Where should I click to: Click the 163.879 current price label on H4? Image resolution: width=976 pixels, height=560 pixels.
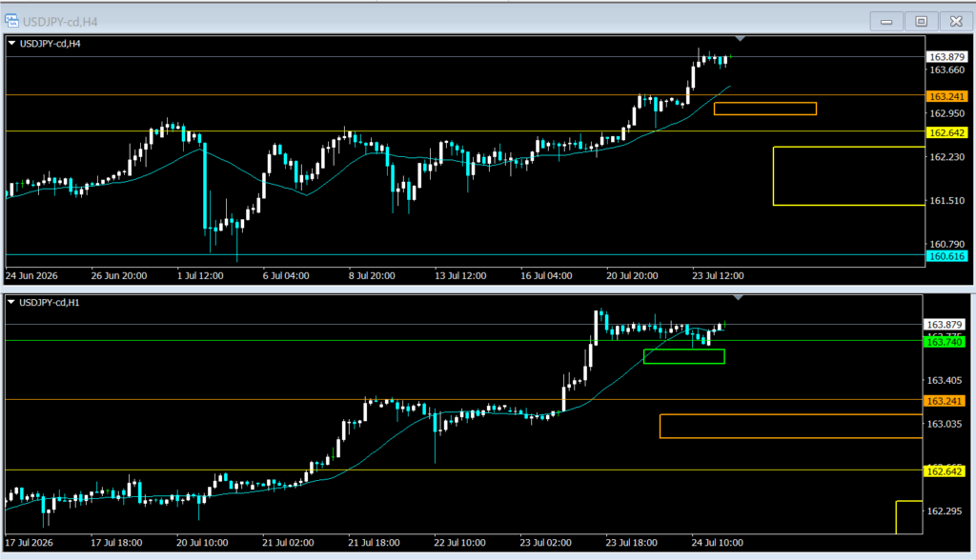pyautogui.click(x=946, y=56)
